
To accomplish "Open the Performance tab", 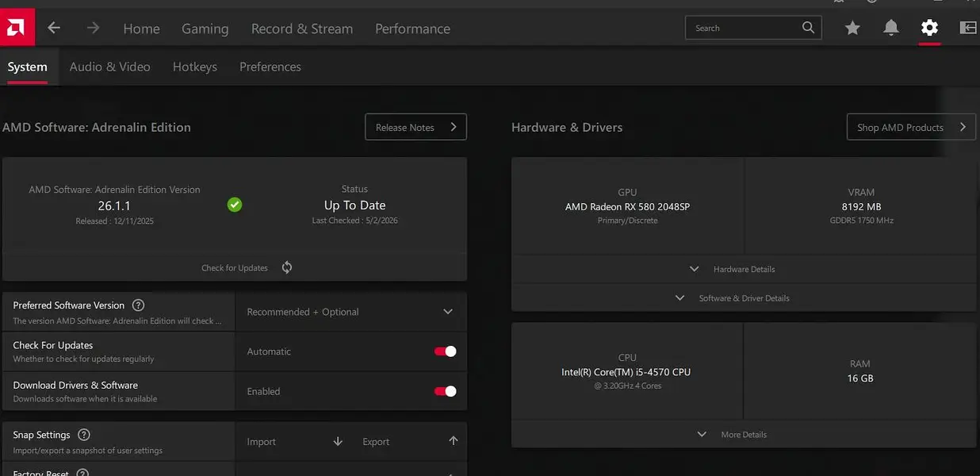I will pyautogui.click(x=412, y=29).
